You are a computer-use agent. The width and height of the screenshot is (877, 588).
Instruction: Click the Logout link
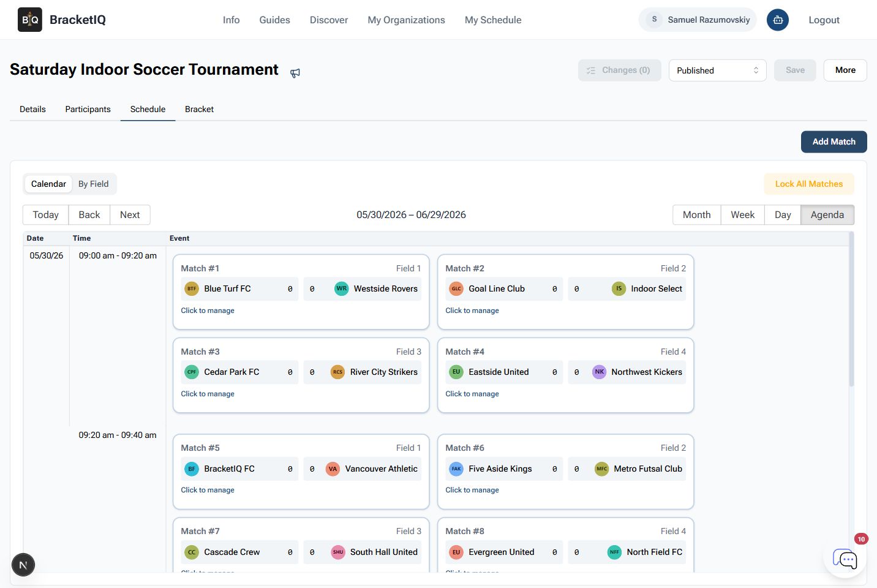824,20
